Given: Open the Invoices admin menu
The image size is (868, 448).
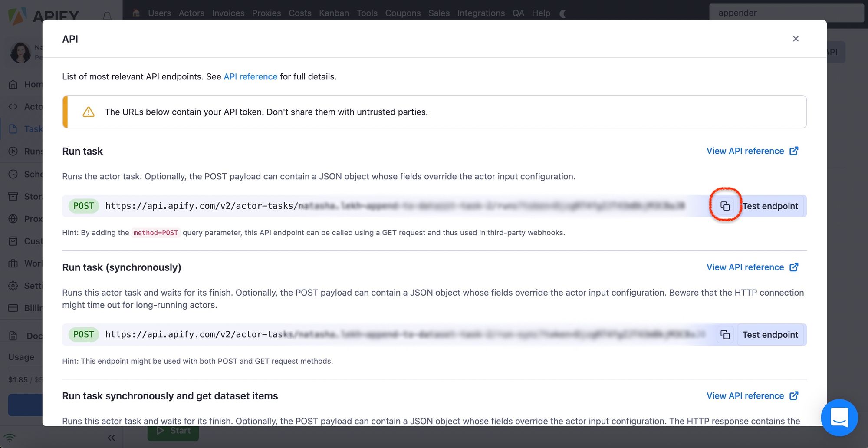Looking at the screenshot, I should tap(228, 13).
